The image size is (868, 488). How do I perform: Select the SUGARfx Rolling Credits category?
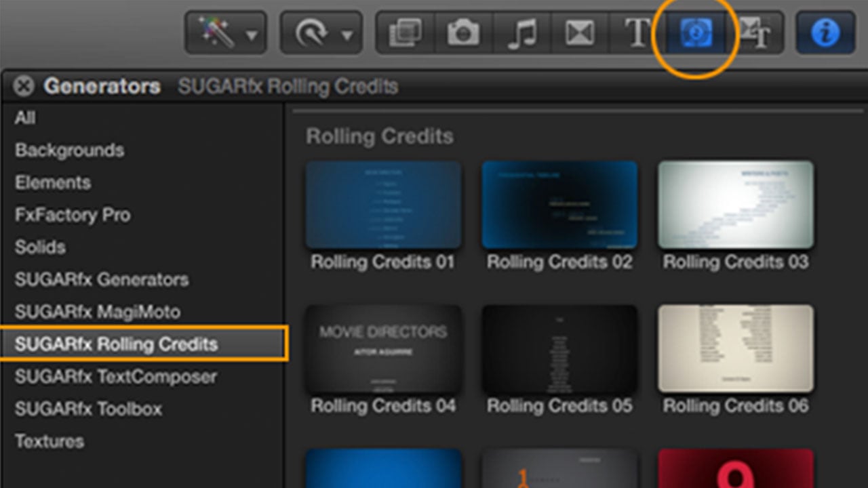144,344
